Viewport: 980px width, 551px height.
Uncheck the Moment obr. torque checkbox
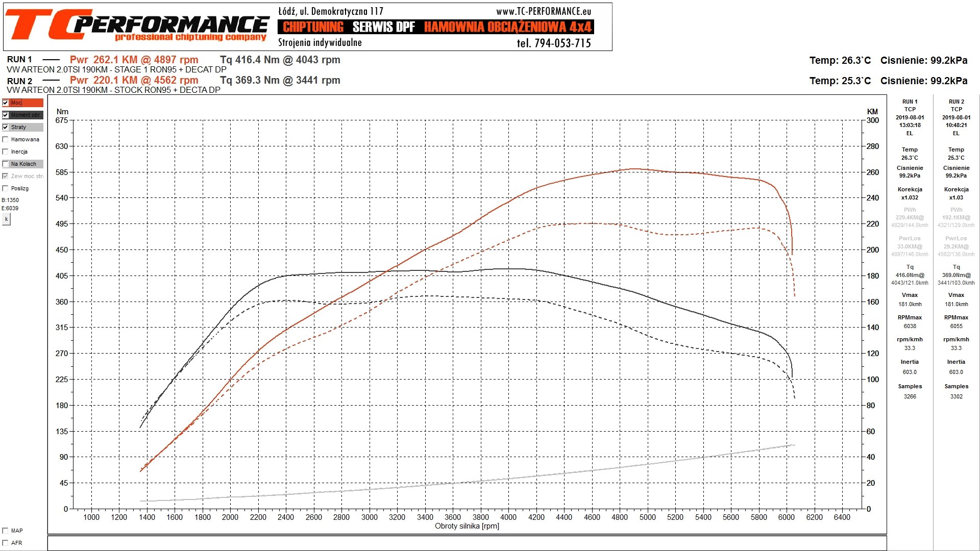(x=6, y=115)
